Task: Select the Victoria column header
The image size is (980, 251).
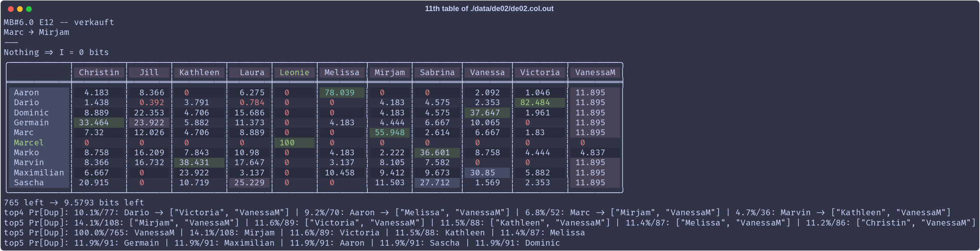Action: tap(540, 72)
